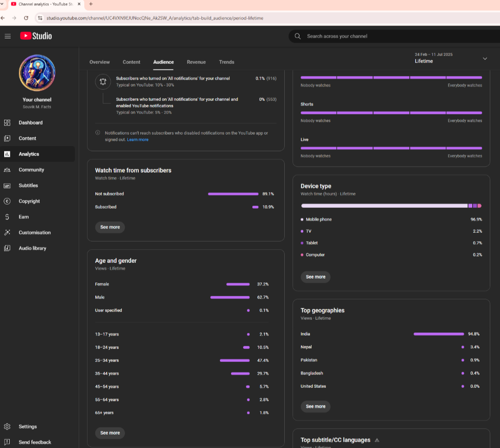Open Settings from the sidebar
Screen dimensions: 500x448
[x=37, y=427]
